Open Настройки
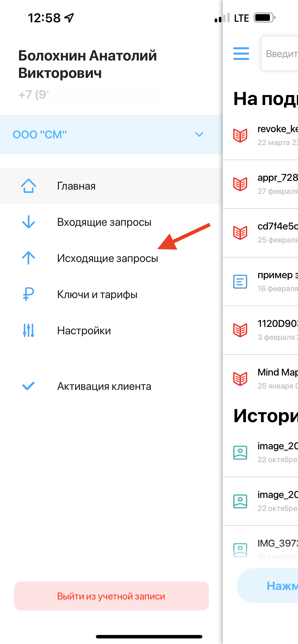Image resolution: width=298 pixels, height=644 pixels. tap(111, 330)
